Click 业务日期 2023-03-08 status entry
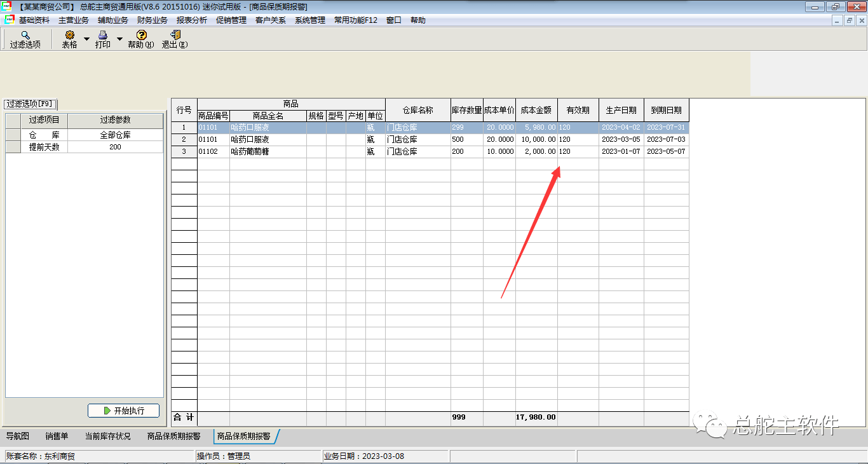This screenshot has height=464, width=868. click(x=385, y=456)
